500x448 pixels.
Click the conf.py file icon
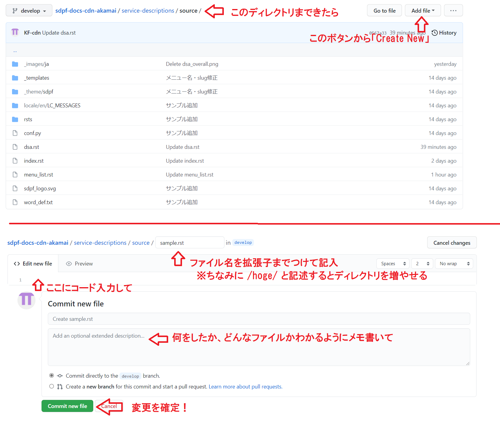15,133
